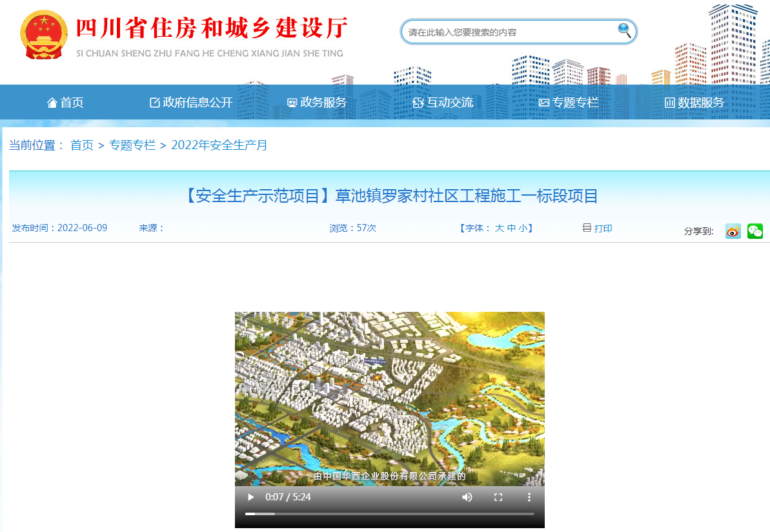Share to Weibo icon

[x=733, y=231]
